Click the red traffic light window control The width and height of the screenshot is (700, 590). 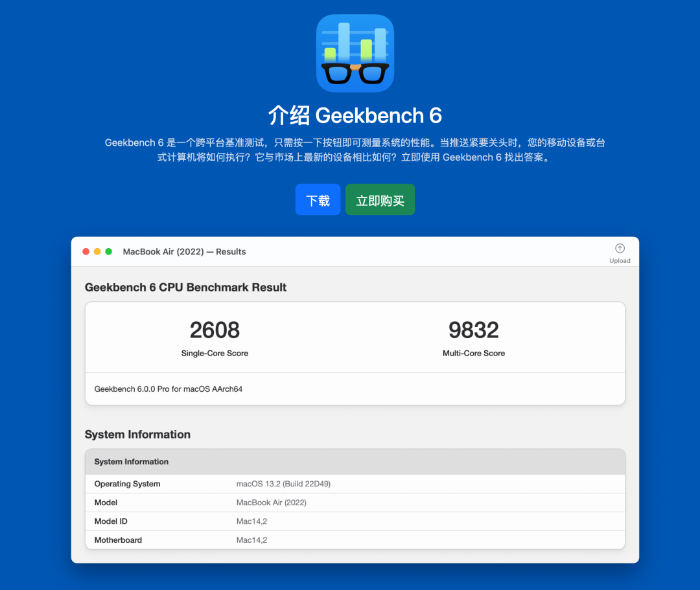tap(86, 251)
